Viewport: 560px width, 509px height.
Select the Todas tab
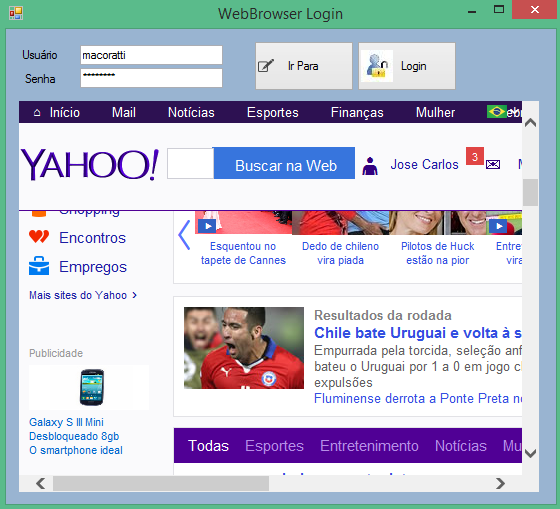coord(208,446)
